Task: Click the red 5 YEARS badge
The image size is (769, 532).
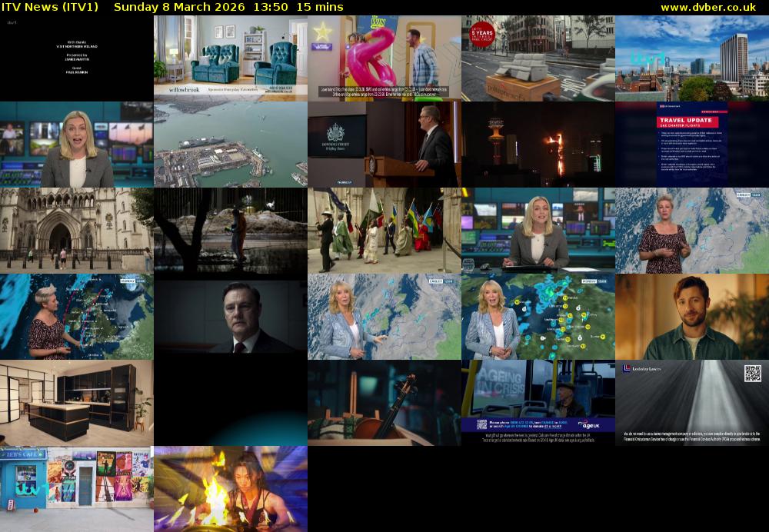Action: pos(484,33)
